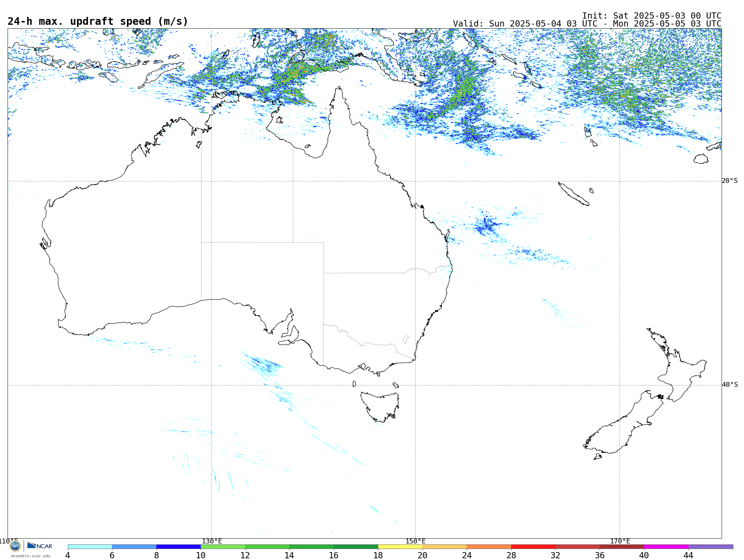Click the NSF logo icon

[x=15, y=546]
